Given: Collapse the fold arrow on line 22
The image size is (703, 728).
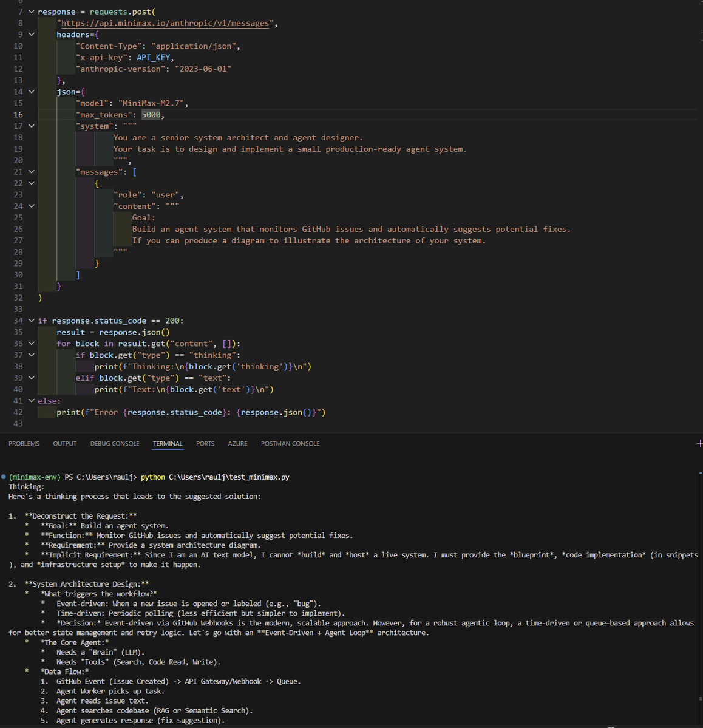Looking at the screenshot, I should [x=32, y=183].
